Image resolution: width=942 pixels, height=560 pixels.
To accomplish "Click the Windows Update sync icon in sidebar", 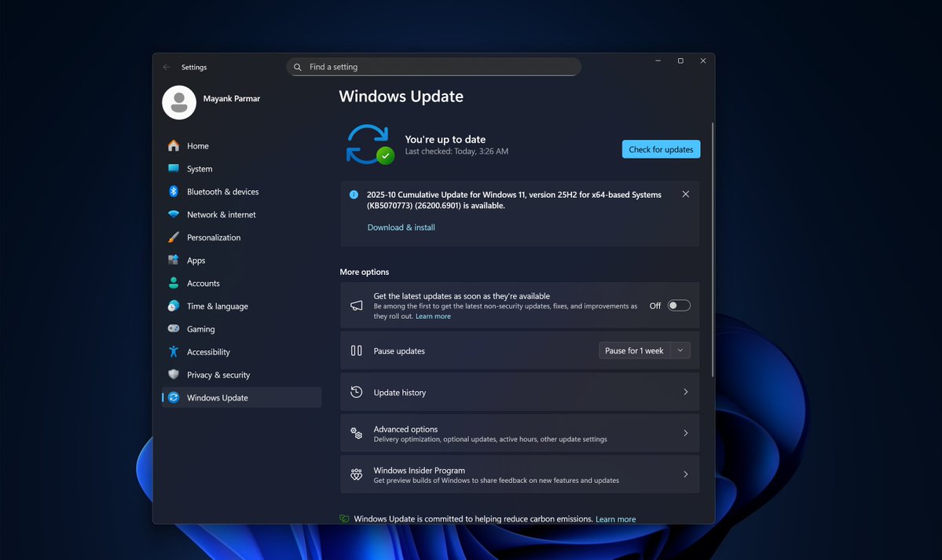I will pyautogui.click(x=174, y=397).
